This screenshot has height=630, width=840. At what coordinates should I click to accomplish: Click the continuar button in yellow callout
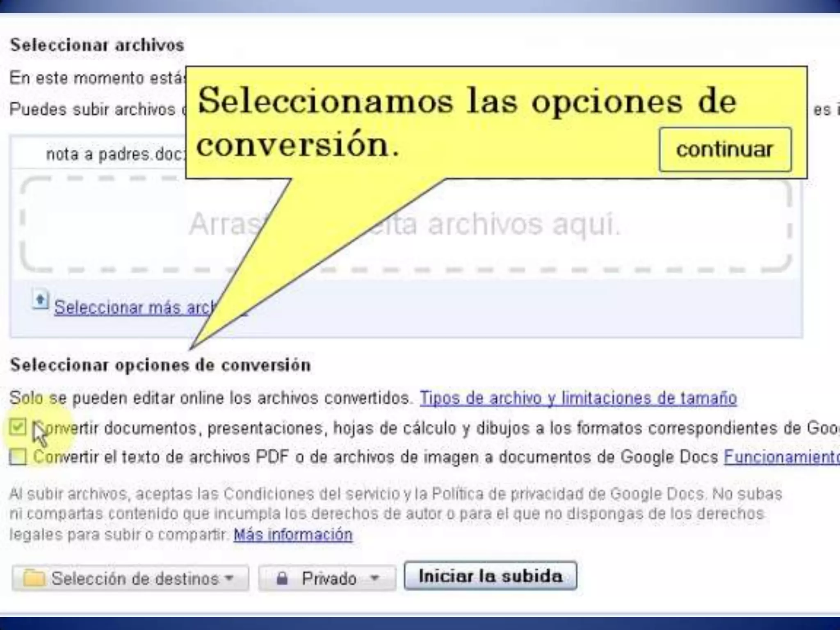(725, 150)
